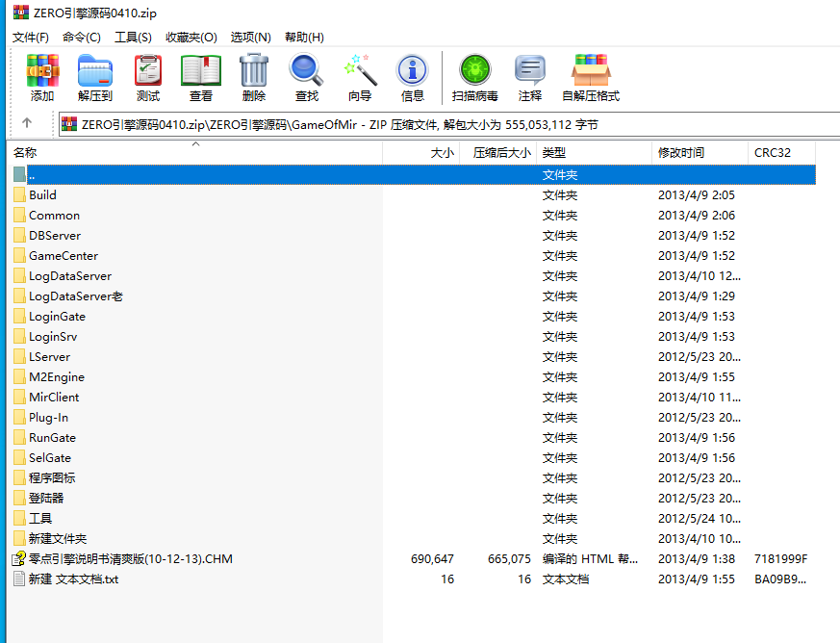Sort by CRC32 column header
The height and width of the screenshot is (643, 840).
pyautogui.click(x=781, y=153)
